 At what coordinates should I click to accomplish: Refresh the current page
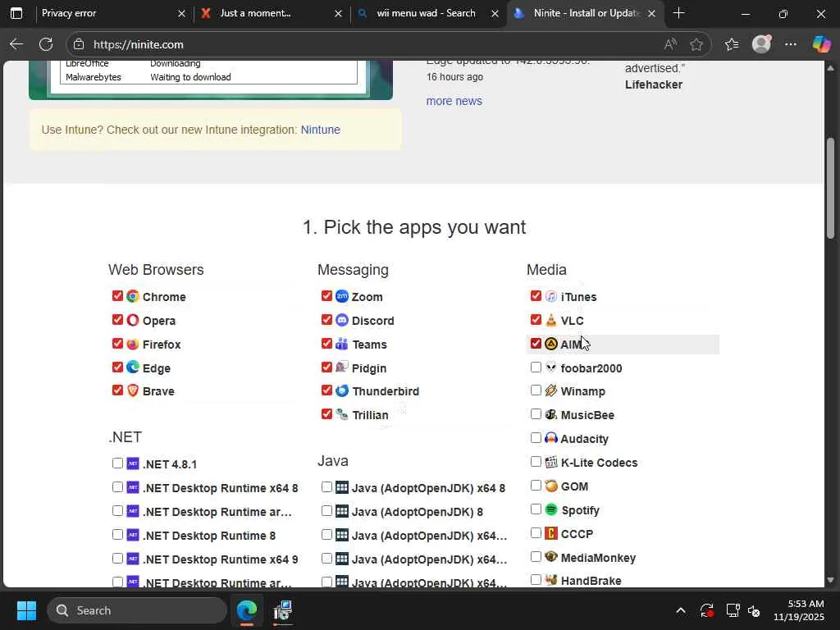(46, 44)
